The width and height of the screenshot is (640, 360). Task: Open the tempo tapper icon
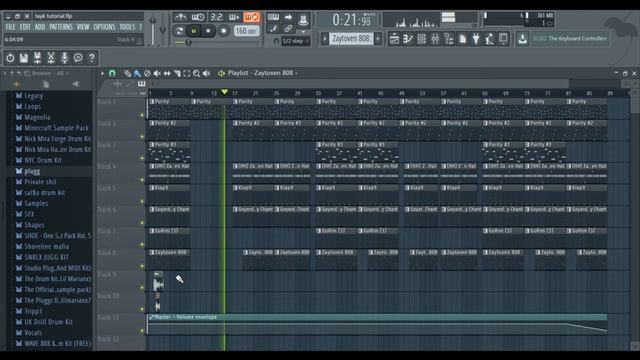coord(489,39)
